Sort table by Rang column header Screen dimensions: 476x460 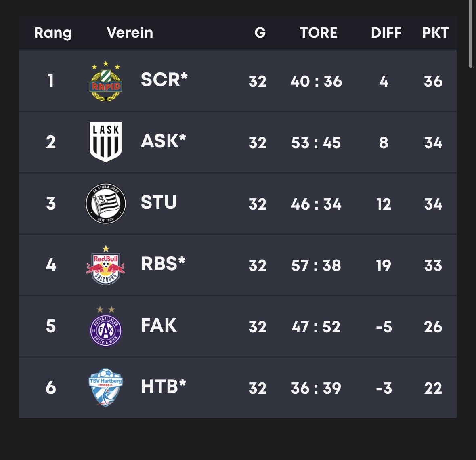(x=53, y=33)
